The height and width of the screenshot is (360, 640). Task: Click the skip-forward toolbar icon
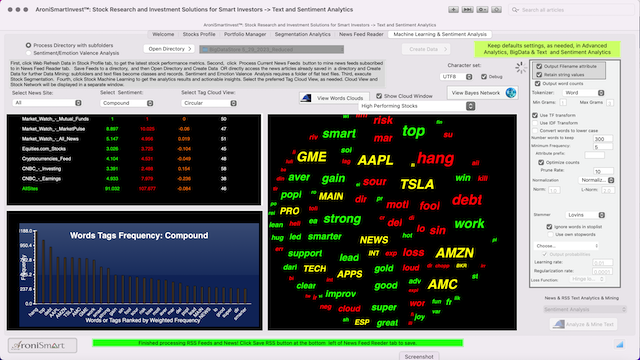pyautogui.click(x=467, y=9)
